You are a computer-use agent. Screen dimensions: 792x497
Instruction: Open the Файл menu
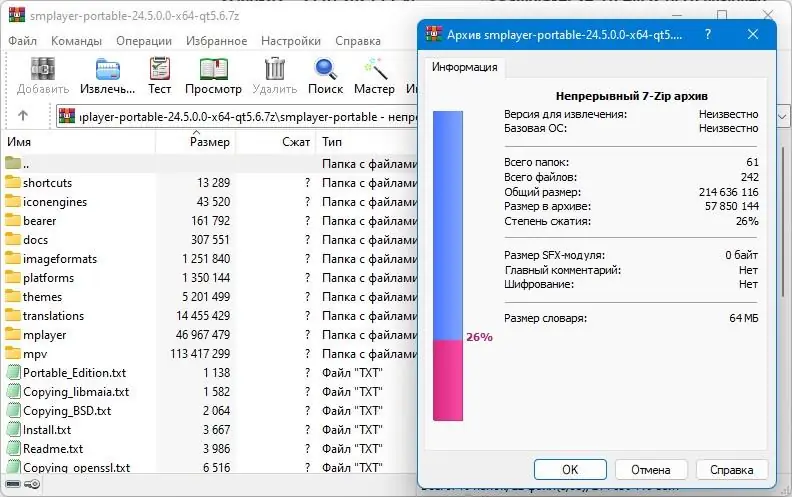click(x=22, y=41)
